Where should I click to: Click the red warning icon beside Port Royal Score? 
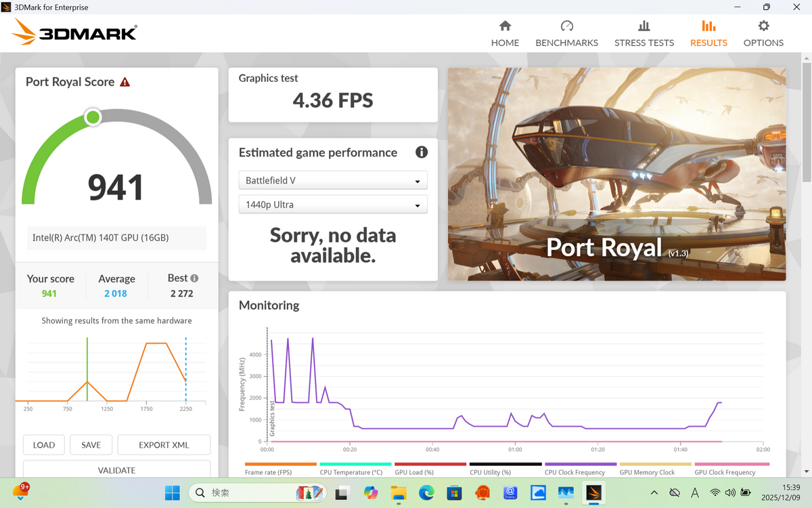click(x=125, y=82)
